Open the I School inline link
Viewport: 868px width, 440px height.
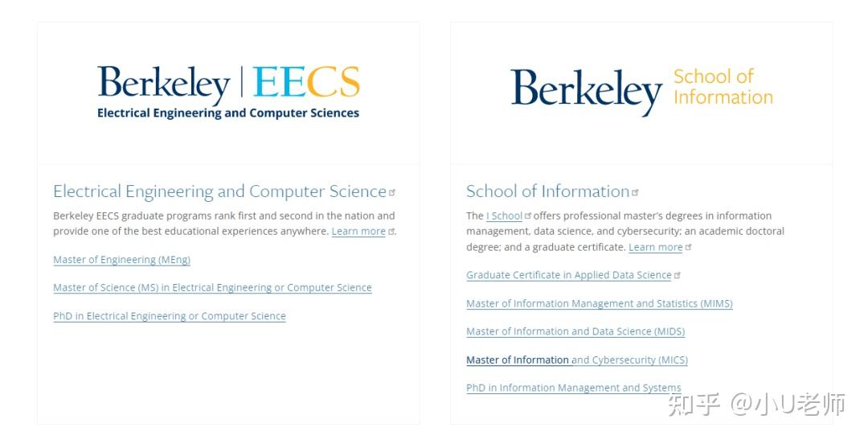pos(505,216)
